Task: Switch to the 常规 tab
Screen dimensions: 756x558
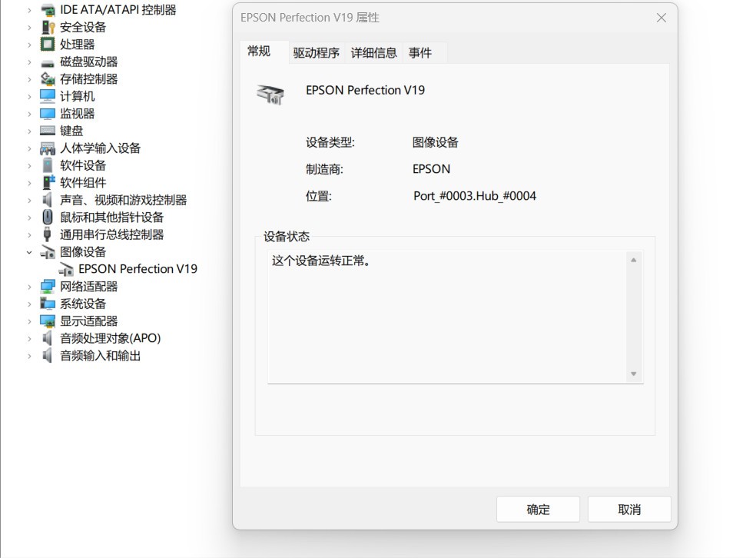Action: pos(264,51)
